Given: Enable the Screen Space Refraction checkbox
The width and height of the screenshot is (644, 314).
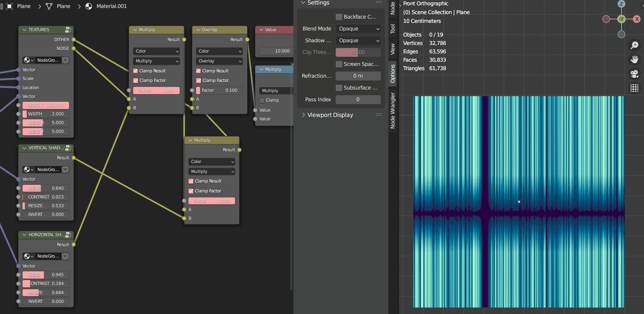Looking at the screenshot, I should [339, 64].
